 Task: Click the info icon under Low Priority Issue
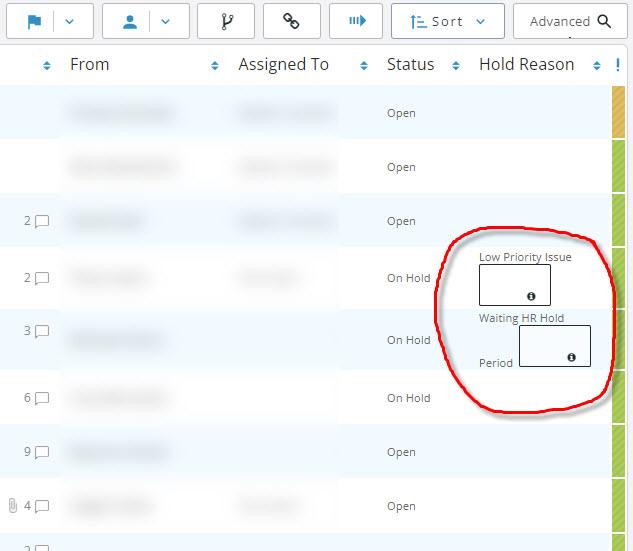pos(531,296)
